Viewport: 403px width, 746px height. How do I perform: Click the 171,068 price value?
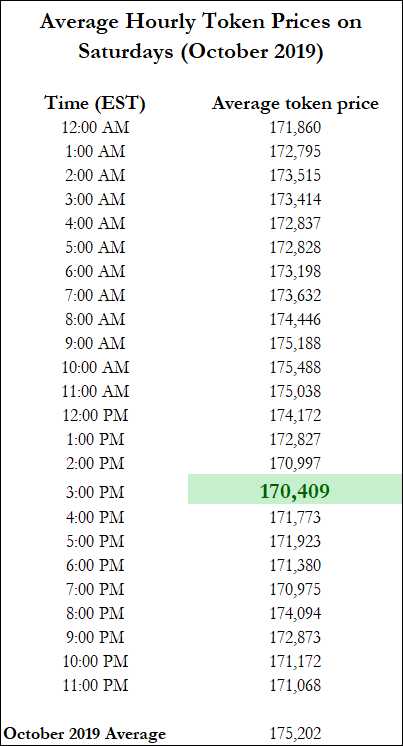(x=295, y=685)
